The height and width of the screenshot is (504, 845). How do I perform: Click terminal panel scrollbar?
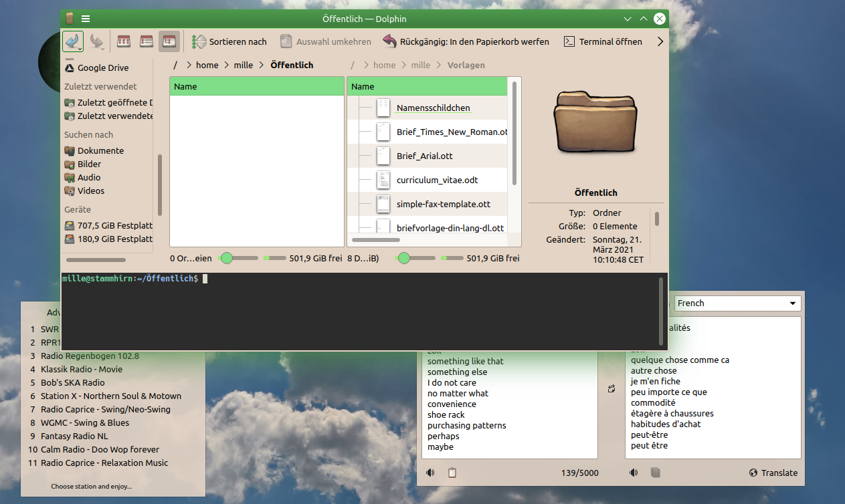(661, 311)
